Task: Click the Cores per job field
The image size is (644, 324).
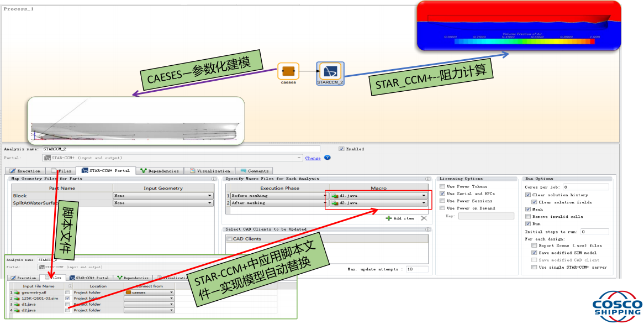Action: pyautogui.click(x=585, y=187)
